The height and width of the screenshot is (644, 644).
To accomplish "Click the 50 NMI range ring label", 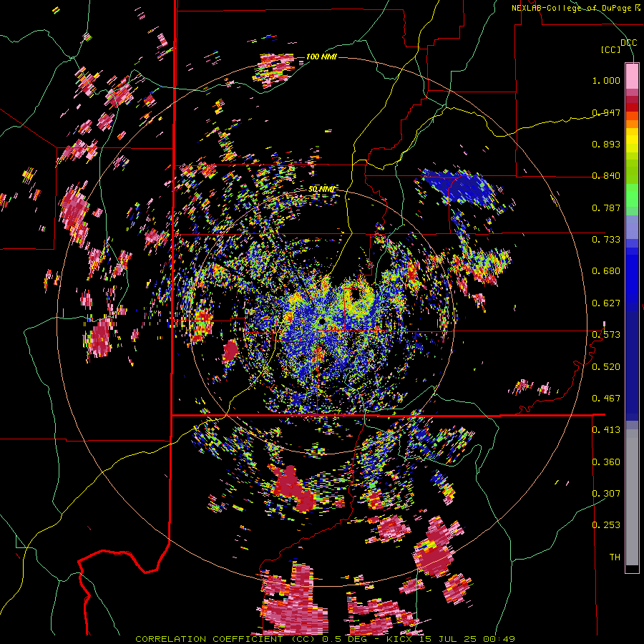I will click(322, 190).
